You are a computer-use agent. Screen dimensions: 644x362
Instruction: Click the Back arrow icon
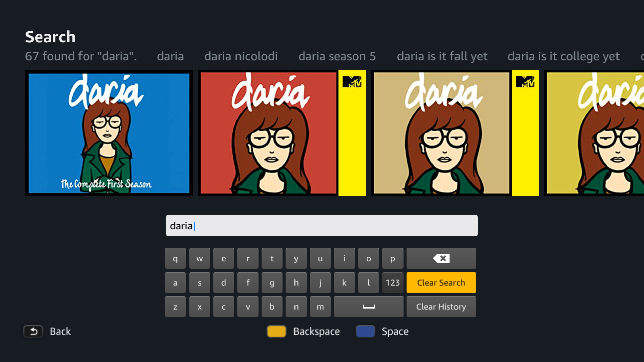tap(33, 331)
